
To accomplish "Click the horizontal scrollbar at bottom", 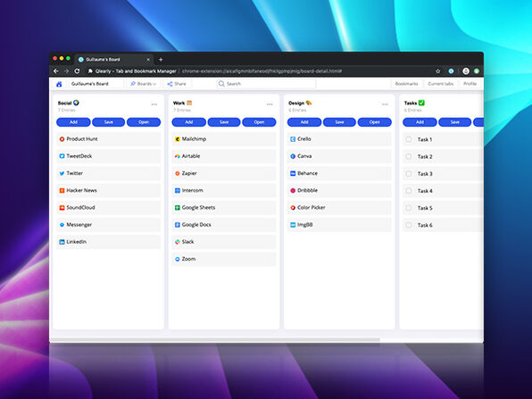I will click(215, 339).
